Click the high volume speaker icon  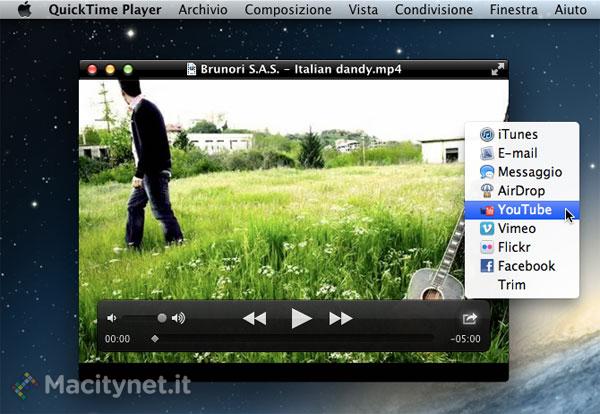(178, 318)
